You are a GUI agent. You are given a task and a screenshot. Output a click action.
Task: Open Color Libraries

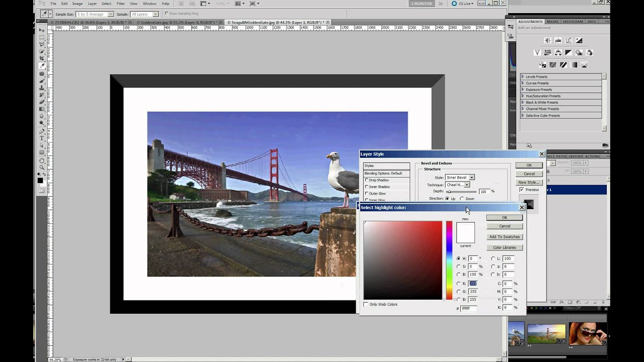tap(505, 247)
